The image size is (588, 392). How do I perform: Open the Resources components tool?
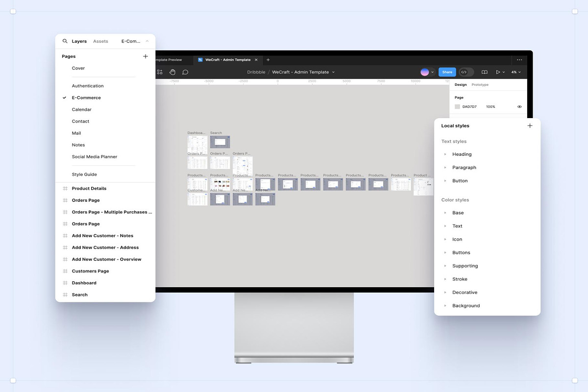tap(160, 72)
